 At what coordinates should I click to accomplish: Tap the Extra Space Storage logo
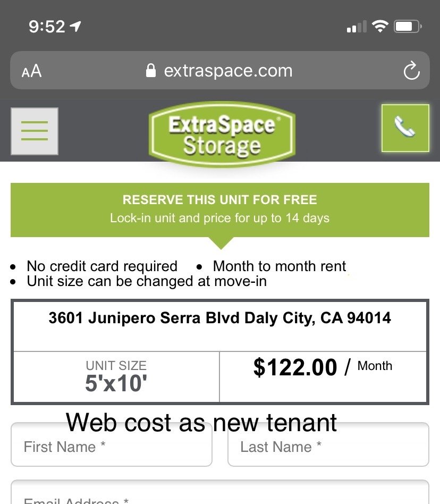coord(222,135)
